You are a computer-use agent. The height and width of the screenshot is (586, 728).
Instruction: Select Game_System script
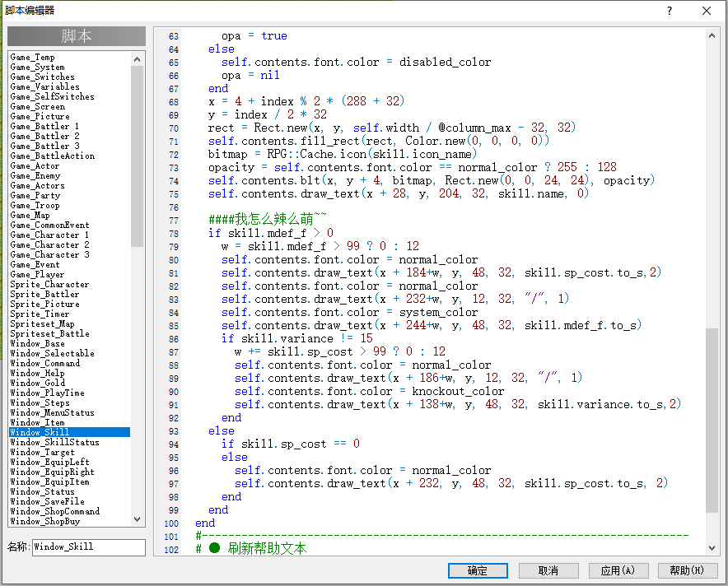[38, 67]
